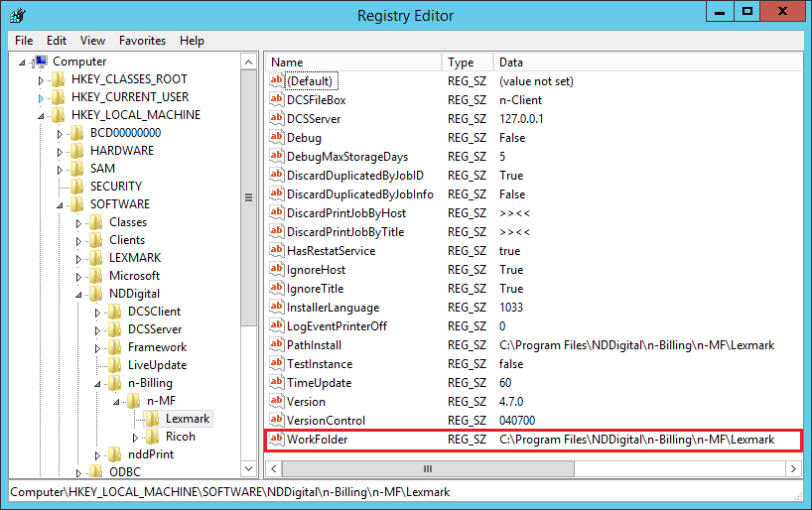812x510 pixels.
Task: Sort values by the Name column header
Action: click(352, 63)
